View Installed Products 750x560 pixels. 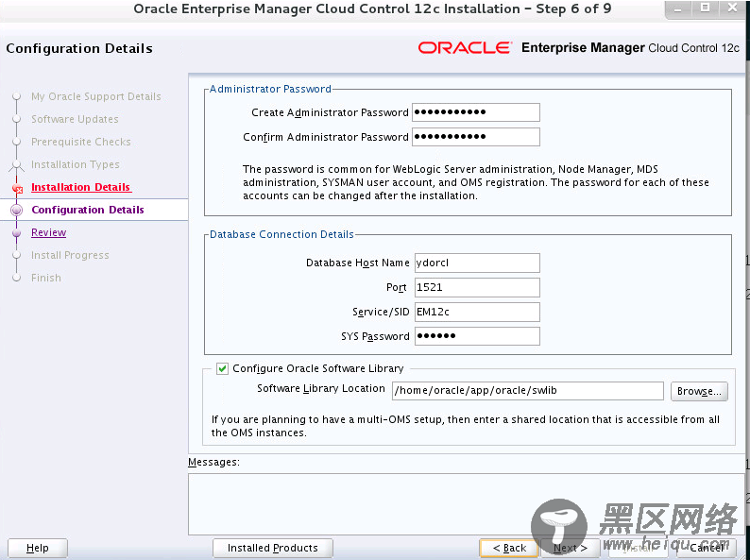[x=273, y=548]
